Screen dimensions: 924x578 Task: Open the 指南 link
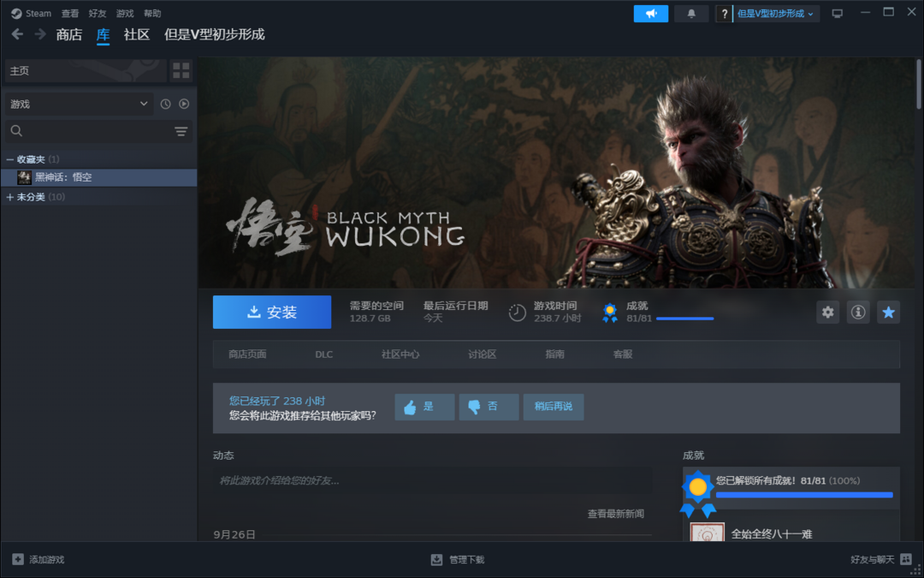click(x=555, y=355)
